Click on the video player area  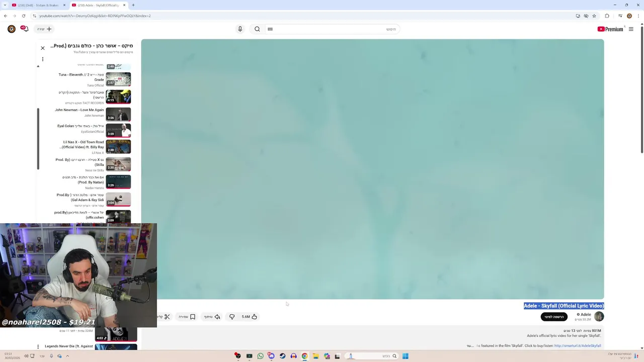(372, 169)
